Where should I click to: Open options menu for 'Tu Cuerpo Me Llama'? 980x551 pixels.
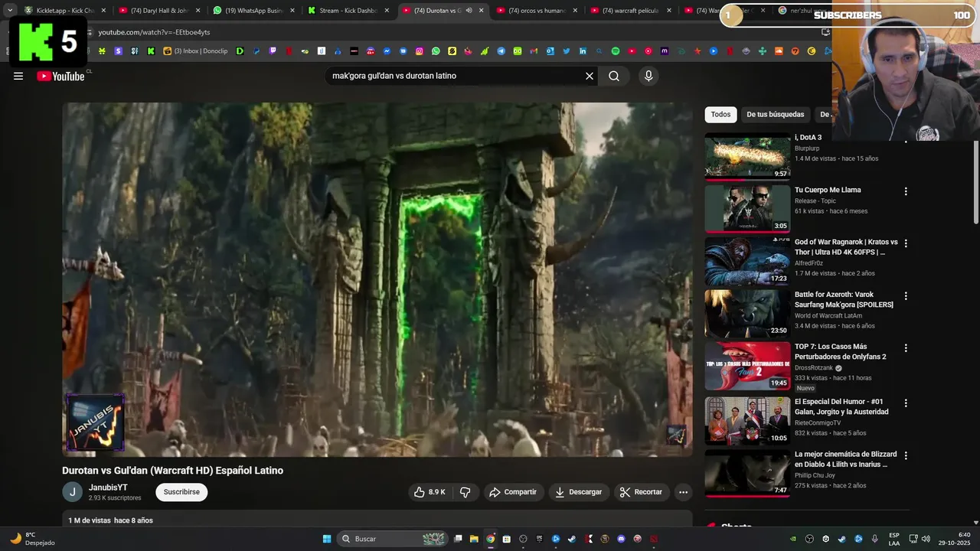906,191
